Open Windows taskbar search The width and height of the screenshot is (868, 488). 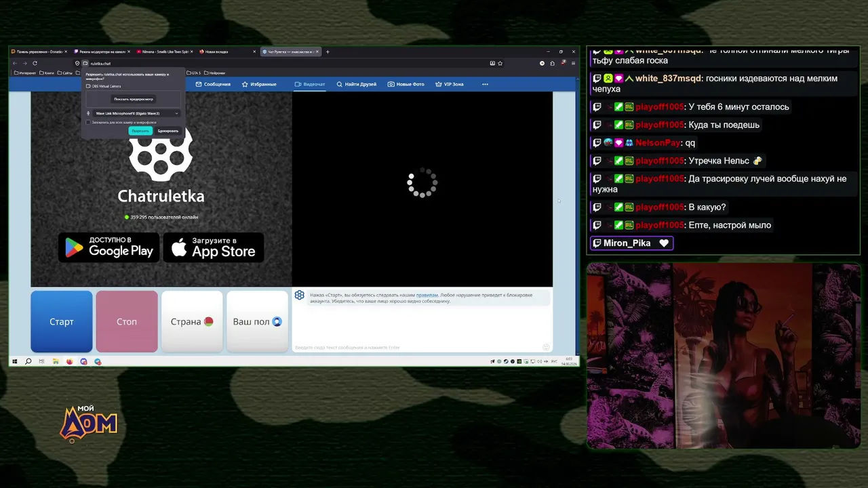click(28, 361)
